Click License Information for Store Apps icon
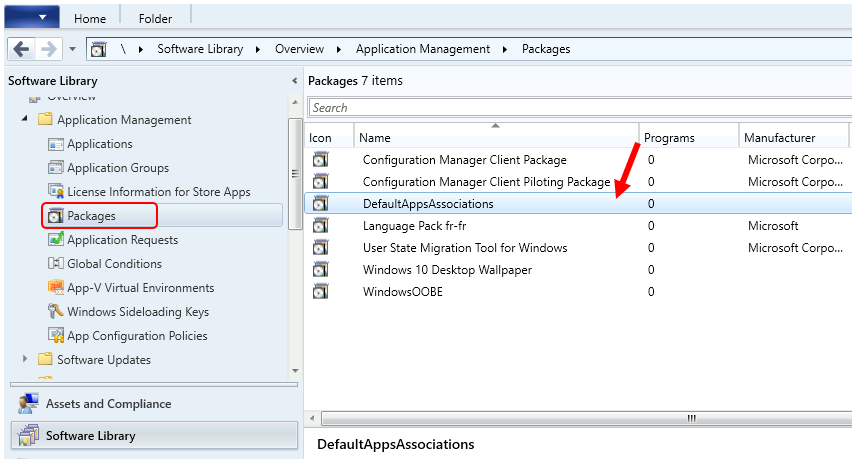The width and height of the screenshot is (860, 466). click(55, 191)
